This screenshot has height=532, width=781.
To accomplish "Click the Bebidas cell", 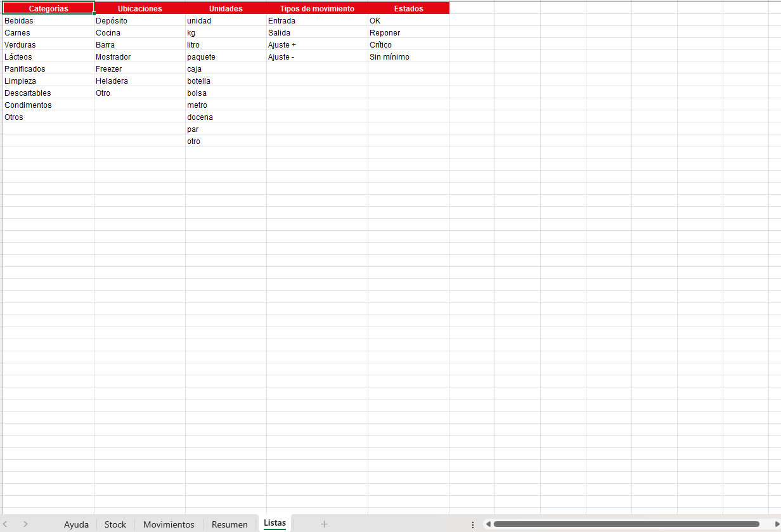I will (x=48, y=20).
